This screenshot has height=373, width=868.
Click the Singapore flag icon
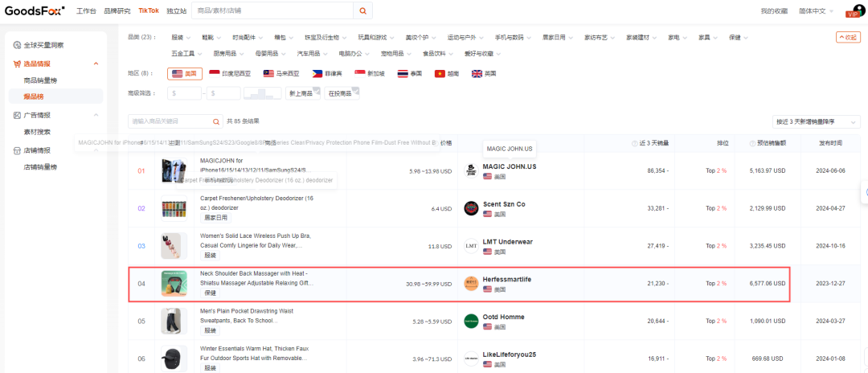(360, 74)
